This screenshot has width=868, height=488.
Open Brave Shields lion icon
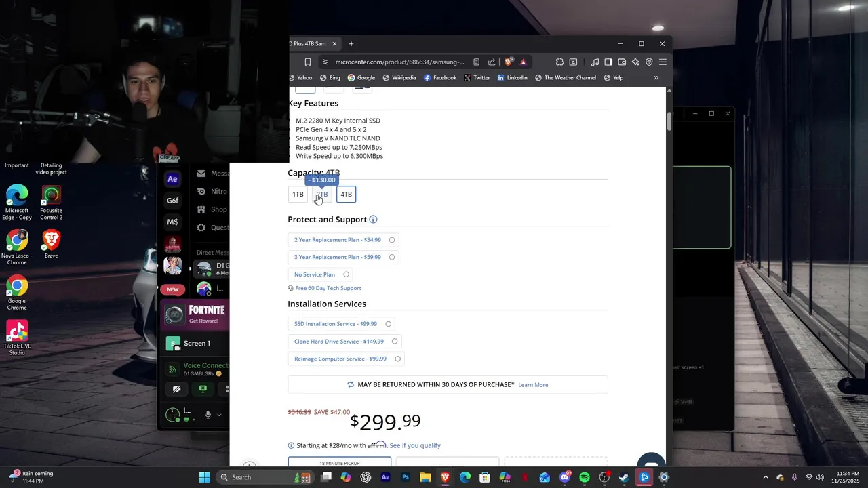[509, 62]
